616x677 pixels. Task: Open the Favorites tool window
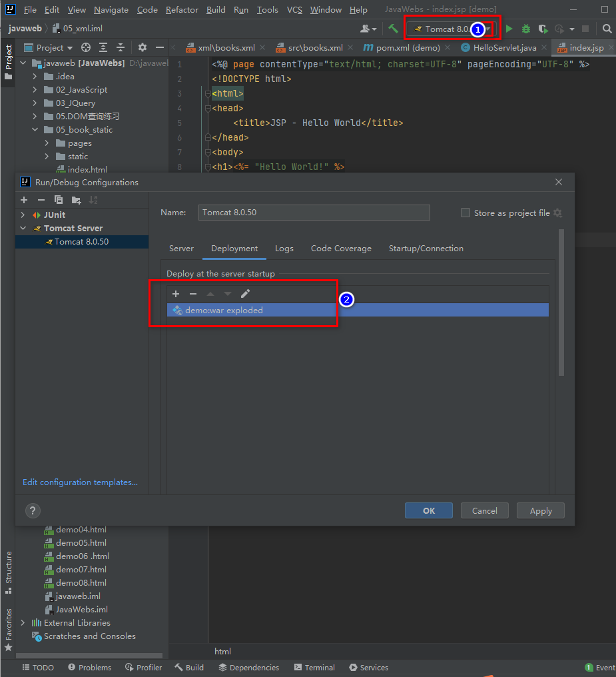click(x=8, y=629)
